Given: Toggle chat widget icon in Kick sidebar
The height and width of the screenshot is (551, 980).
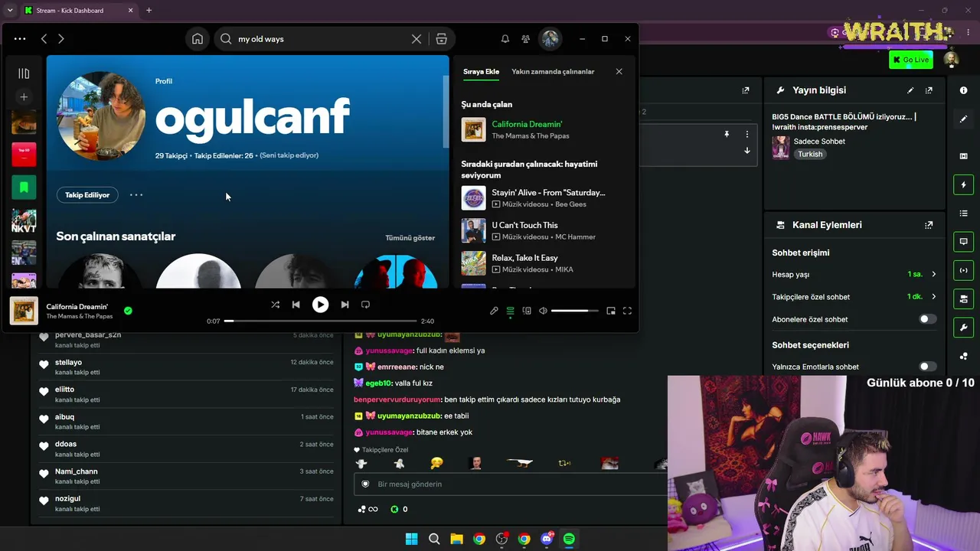Looking at the screenshot, I should coord(963,241).
